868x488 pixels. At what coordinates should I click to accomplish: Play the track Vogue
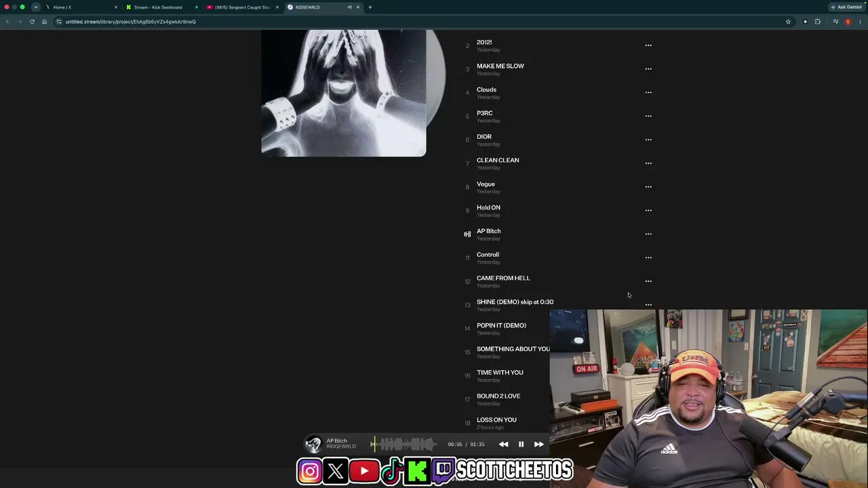coord(486,184)
